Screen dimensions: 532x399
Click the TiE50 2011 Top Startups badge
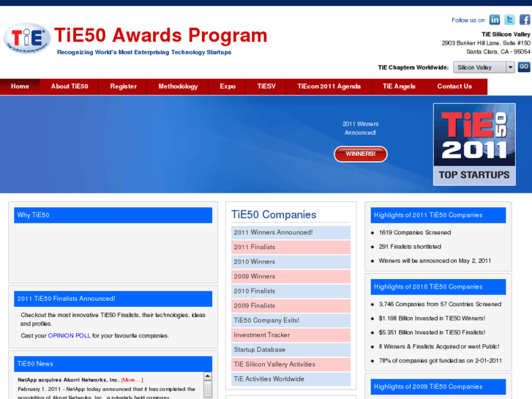(x=474, y=144)
